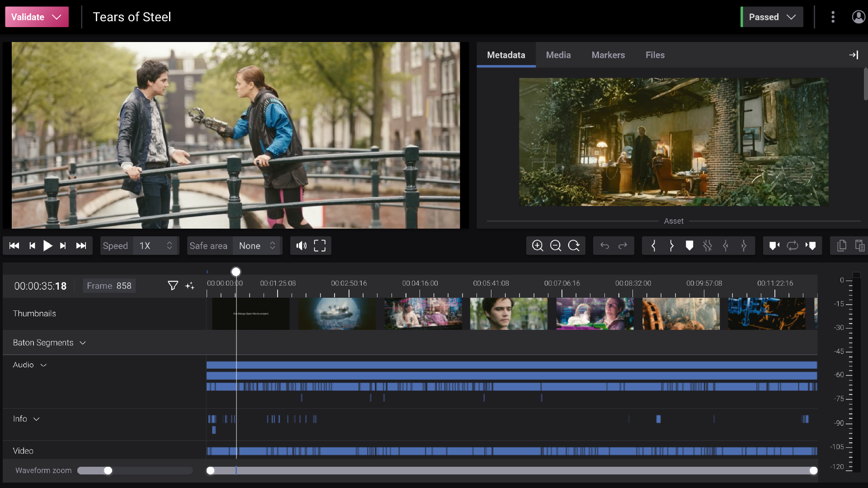Click the Tears of Steel title
Screen dimensions: 868x488
pos(132,17)
